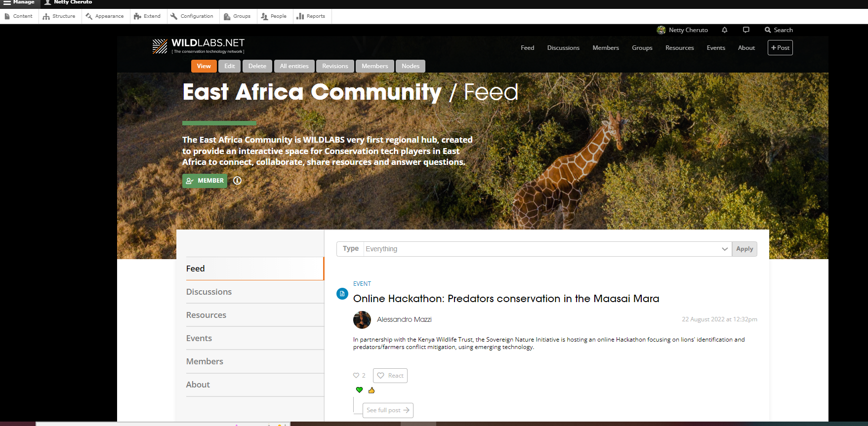Open the People admin menu
The width and height of the screenshot is (868, 426).
coord(274,16)
